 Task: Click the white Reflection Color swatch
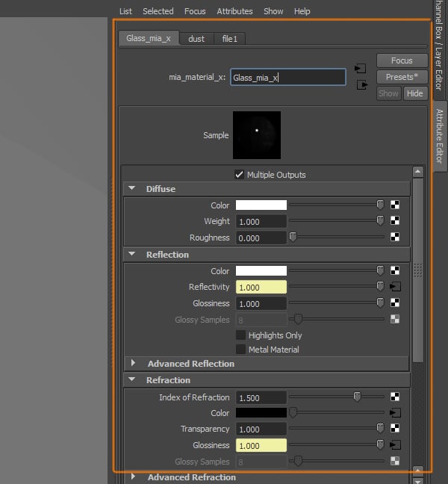[261, 271]
